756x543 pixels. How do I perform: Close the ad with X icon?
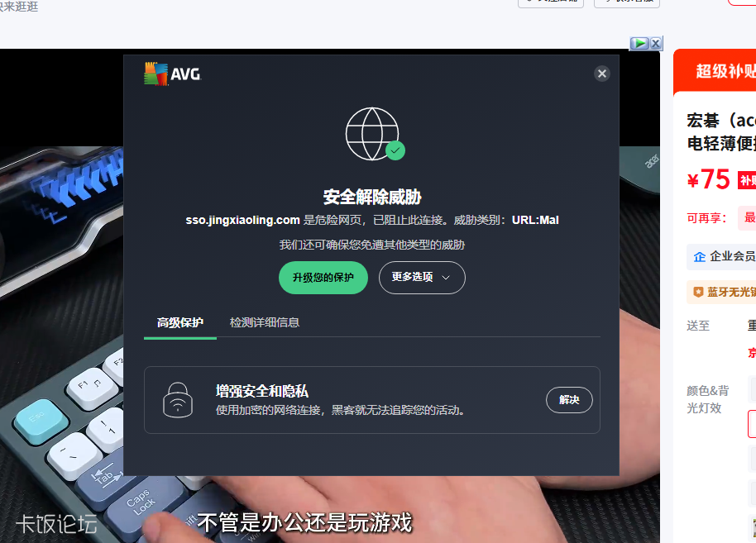tap(656, 43)
